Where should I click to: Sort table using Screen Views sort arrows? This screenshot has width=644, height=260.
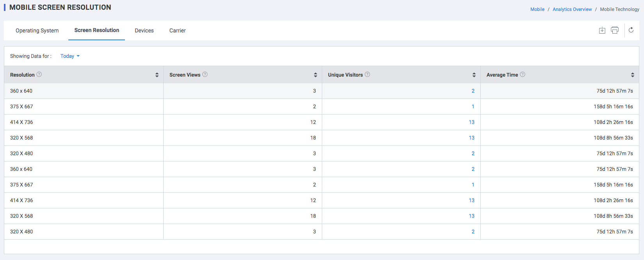pyautogui.click(x=316, y=75)
